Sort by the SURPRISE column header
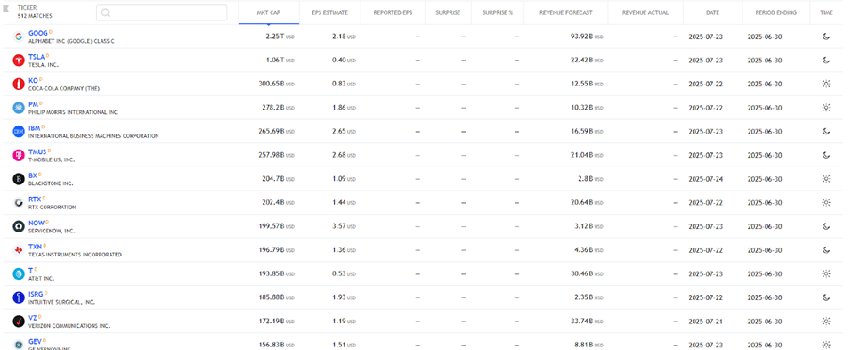This screenshot has height=350, width=868. [x=449, y=12]
